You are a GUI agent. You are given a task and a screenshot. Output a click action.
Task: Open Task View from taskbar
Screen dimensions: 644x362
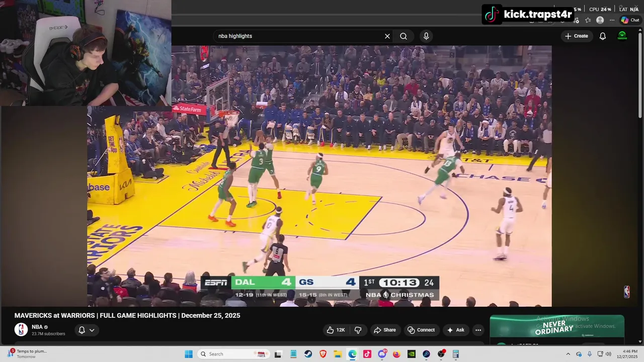click(278, 354)
